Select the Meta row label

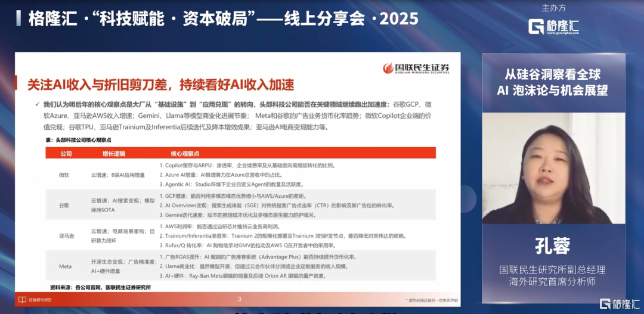(x=65, y=266)
